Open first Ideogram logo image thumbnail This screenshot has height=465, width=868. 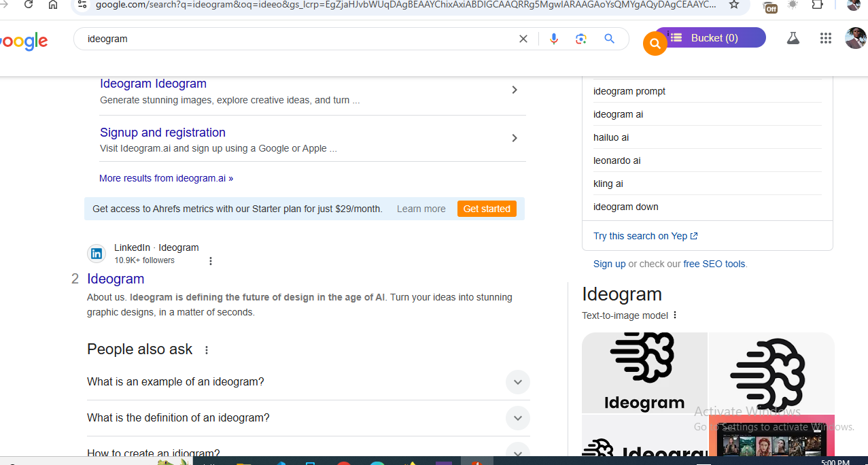(644, 373)
